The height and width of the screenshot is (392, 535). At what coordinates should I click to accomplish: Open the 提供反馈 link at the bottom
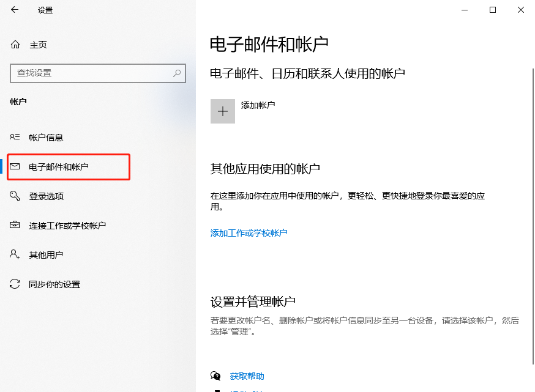(247, 390)
